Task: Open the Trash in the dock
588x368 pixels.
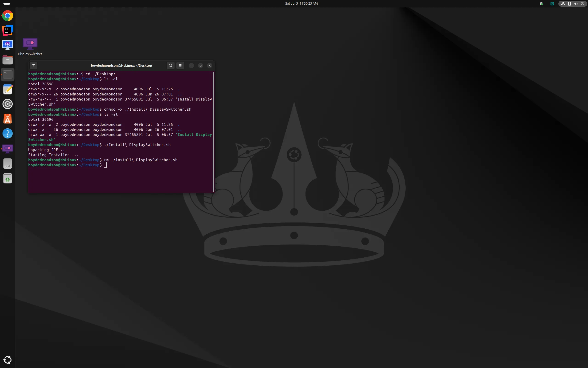Action: point(8,178)
